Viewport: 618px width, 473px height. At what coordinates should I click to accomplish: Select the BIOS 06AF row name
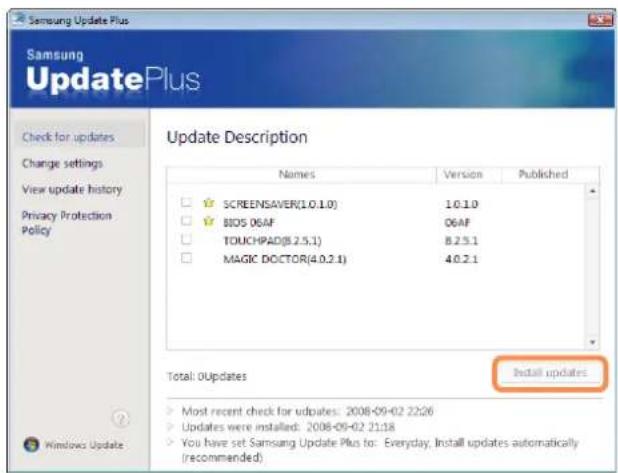249,223
